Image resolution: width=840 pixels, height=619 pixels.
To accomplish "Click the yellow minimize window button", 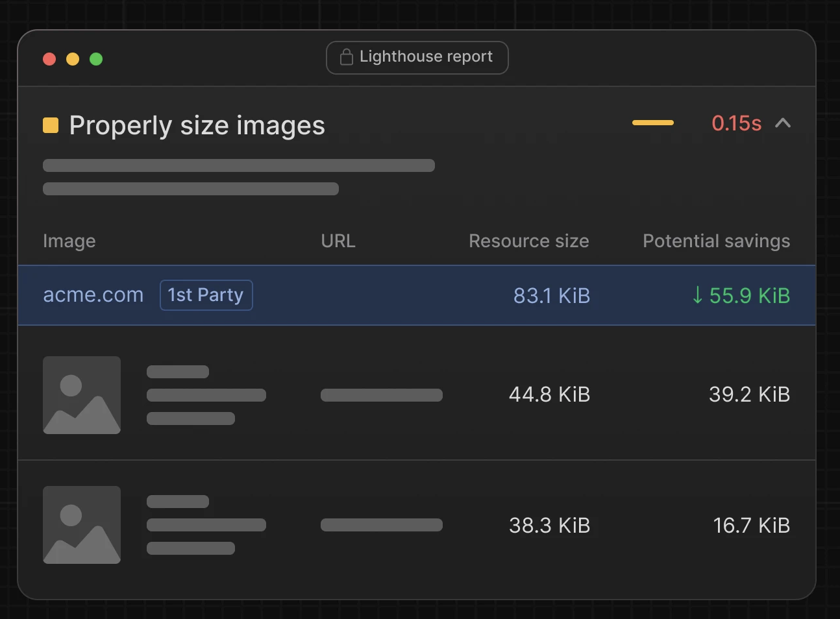I will (x=73, y=59).
